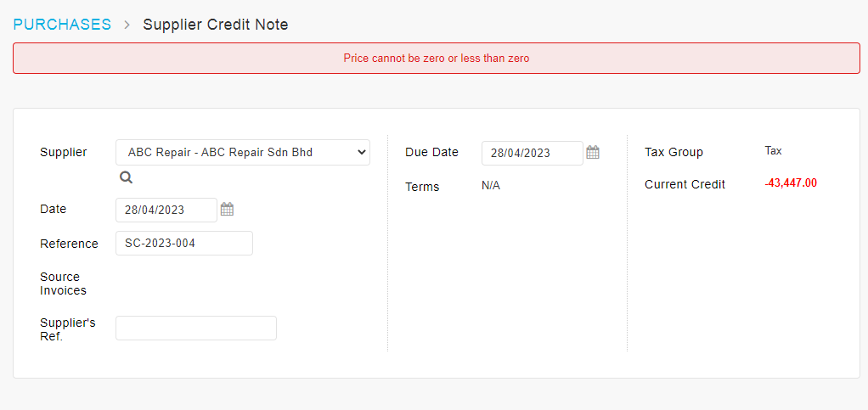Click the Due Date label
868x410 pixels.
tap(431, 152)
